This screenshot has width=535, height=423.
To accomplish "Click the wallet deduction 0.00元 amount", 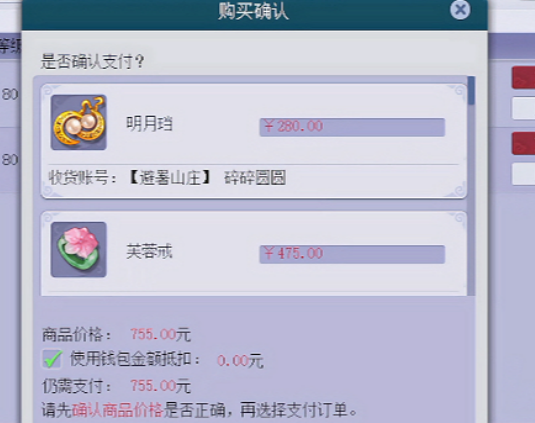I will pyautogui.click(x=240, y=361).
